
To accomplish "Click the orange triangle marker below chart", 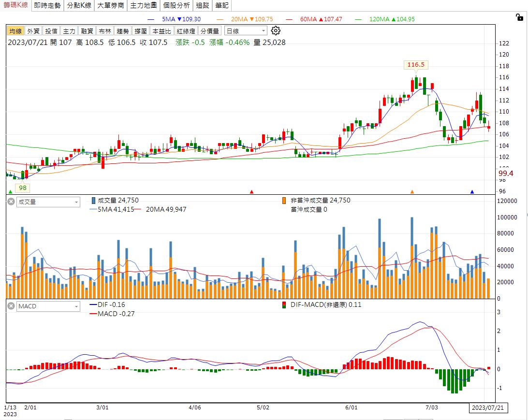I will point(412,192).
